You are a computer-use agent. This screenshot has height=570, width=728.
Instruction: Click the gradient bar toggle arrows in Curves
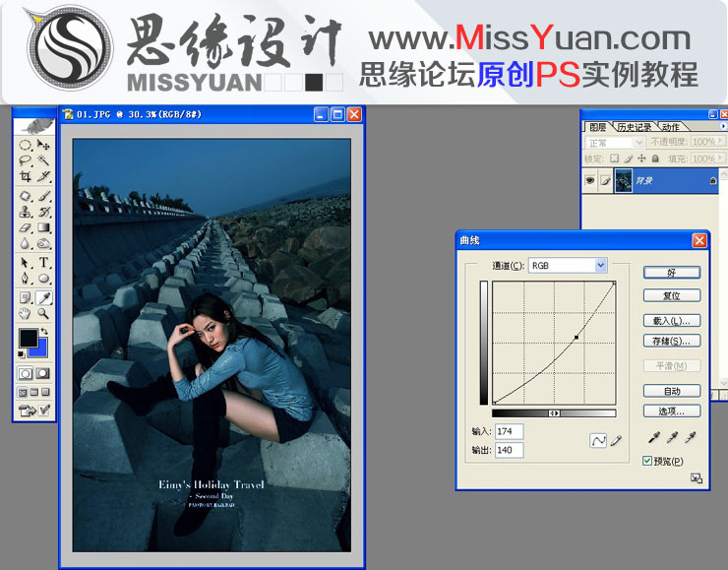point(554,413)
